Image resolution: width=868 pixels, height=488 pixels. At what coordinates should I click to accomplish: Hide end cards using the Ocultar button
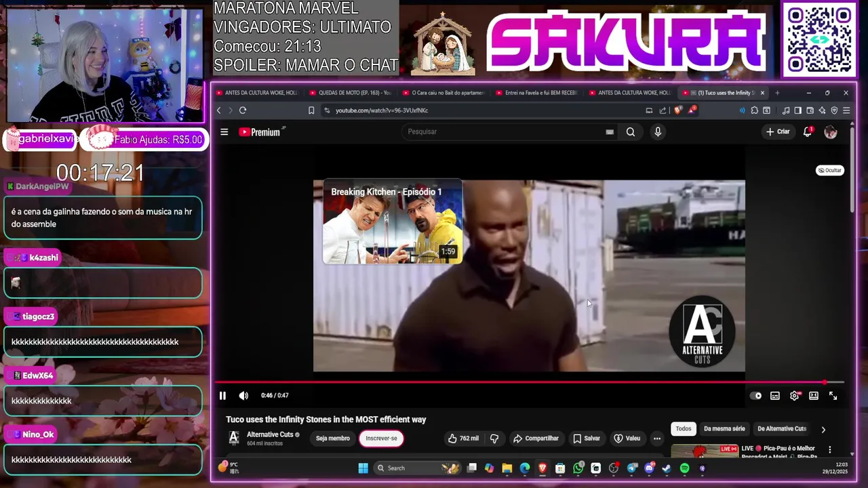829,170
